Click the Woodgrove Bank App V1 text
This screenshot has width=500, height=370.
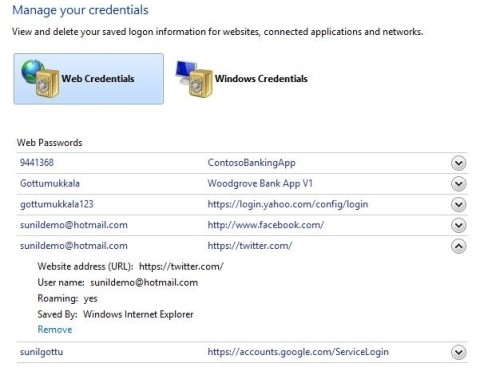coord(260,184)
